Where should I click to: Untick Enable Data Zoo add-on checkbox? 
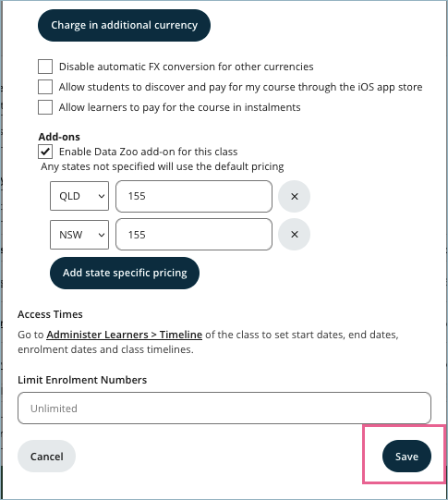pos(45,152)
